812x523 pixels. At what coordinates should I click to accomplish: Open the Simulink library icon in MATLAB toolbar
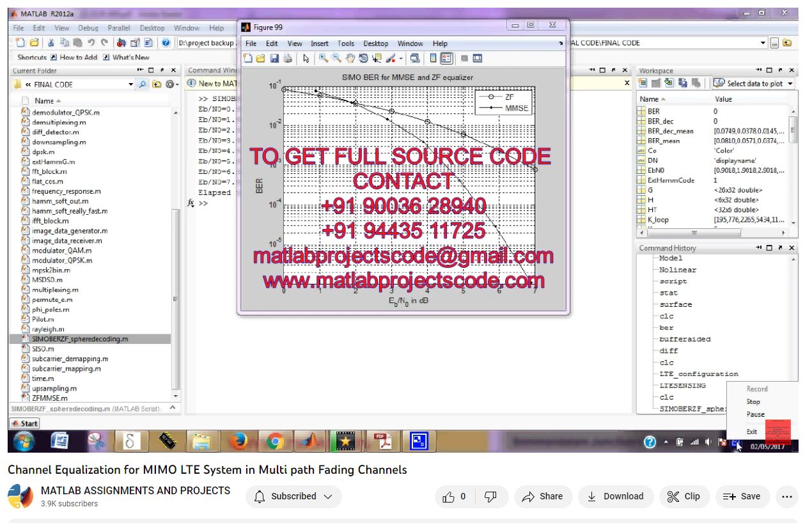click(x=121, y=43)
